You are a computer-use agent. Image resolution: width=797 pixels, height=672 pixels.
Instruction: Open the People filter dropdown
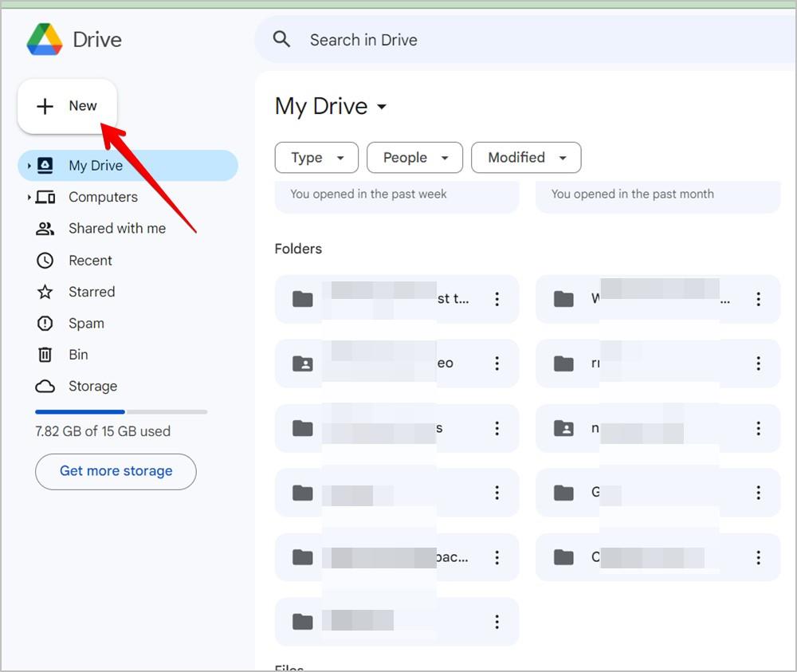(414, 158)
